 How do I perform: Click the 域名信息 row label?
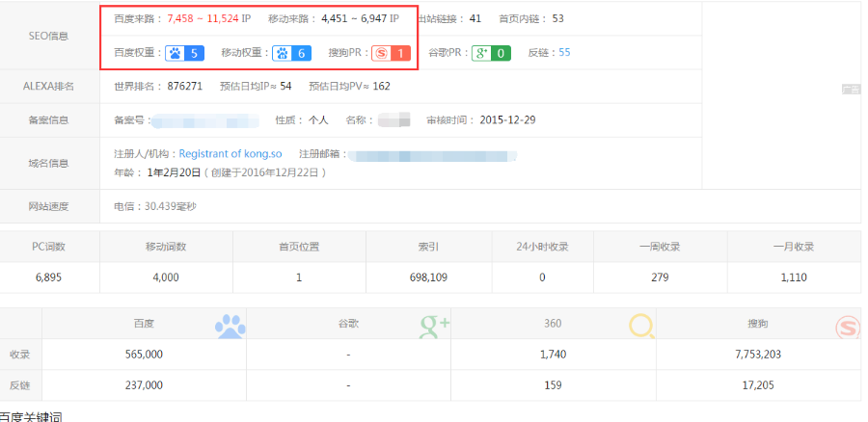pos(49,163)
